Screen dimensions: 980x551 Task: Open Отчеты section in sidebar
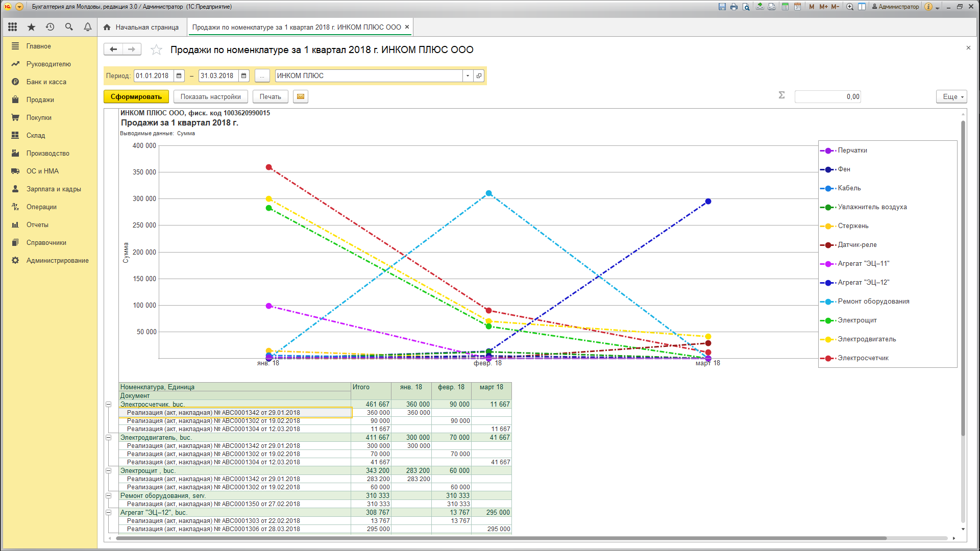[x=37, y=224]
